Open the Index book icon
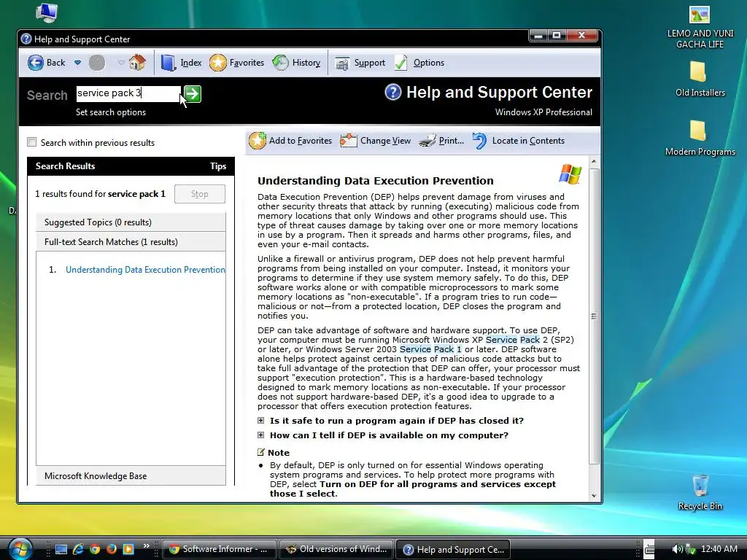747x560 pixels. click(x=169, y=63)
